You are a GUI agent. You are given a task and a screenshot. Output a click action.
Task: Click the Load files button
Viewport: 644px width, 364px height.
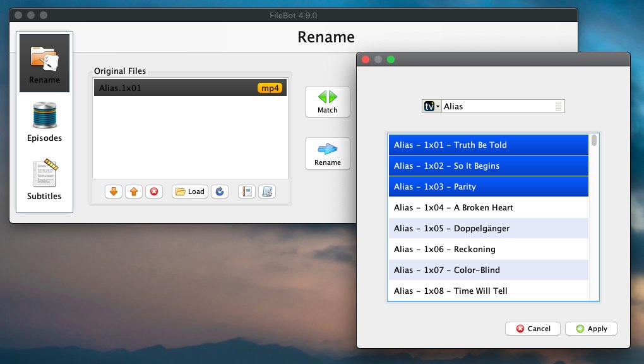tap(190, 191)
